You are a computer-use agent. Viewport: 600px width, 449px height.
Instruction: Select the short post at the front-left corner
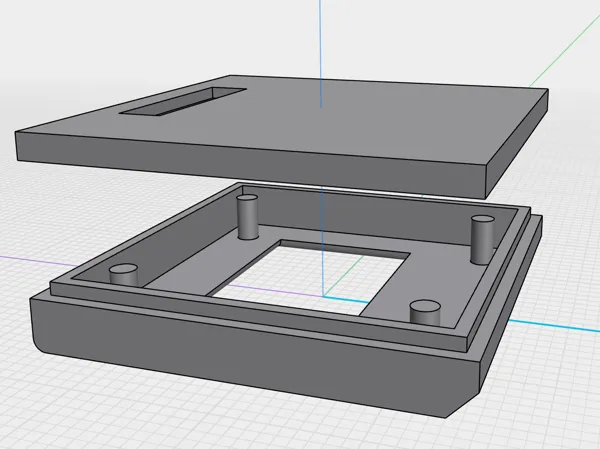point(123,274)
